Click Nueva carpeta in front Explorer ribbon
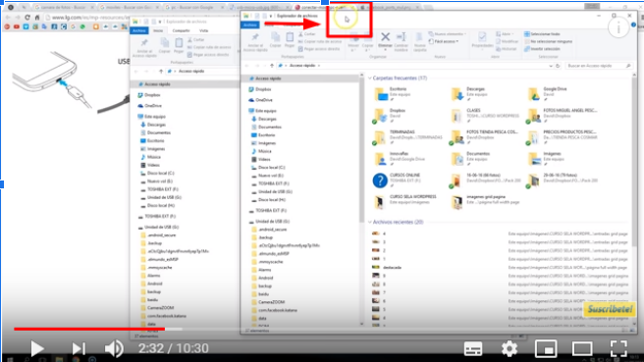Screen dimensions: 644x362 (420, 41)
